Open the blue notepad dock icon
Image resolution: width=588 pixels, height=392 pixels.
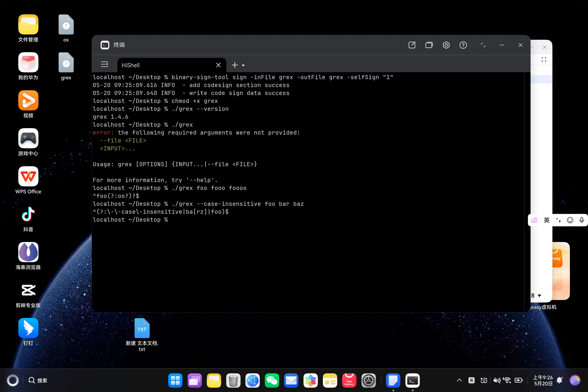(x=393, y=381)
